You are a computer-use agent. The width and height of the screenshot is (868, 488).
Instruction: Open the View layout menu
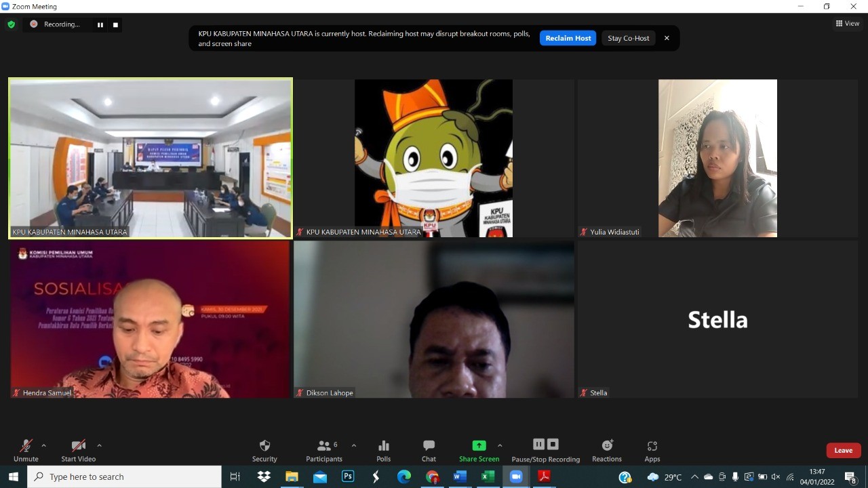pos(848,23)
